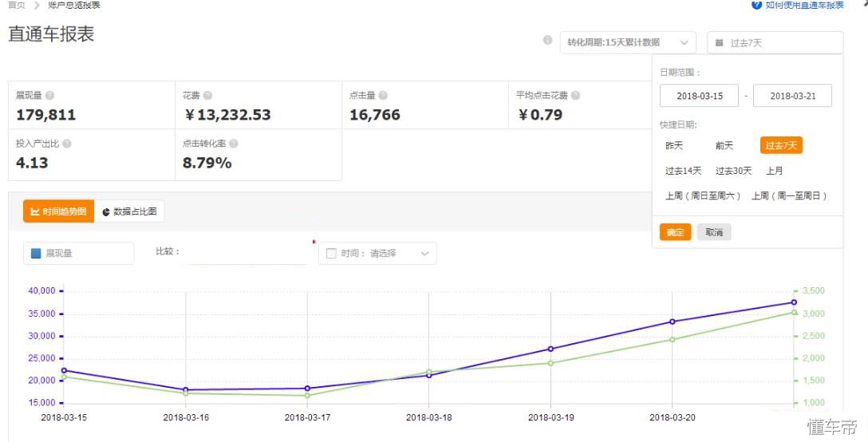Click the blue question icon for 如何使用直通车报表

coord(757,5)
